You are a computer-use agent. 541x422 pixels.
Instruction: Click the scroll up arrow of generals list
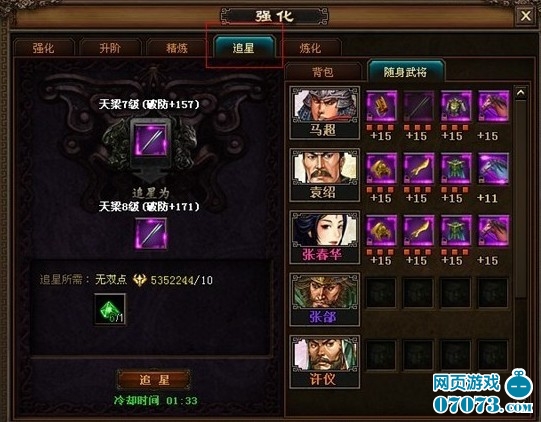point(521,92)
